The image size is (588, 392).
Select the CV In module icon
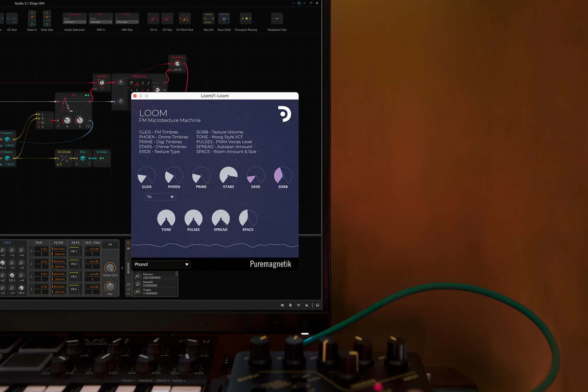point(153,18)
